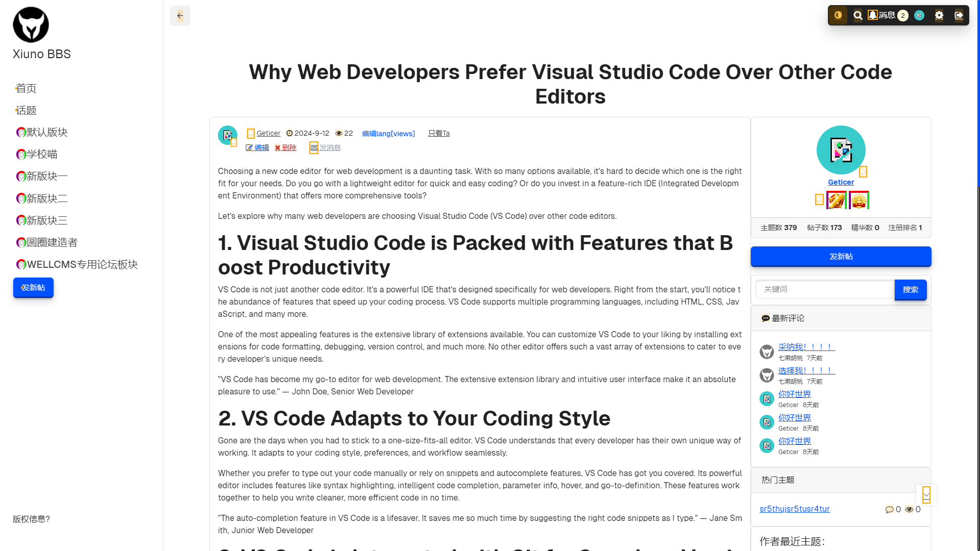Image resolution: width=980 pixels, height=551 pixels.
Task: Click blue 发新帖 button in right panel
Action: click(841, 256)
